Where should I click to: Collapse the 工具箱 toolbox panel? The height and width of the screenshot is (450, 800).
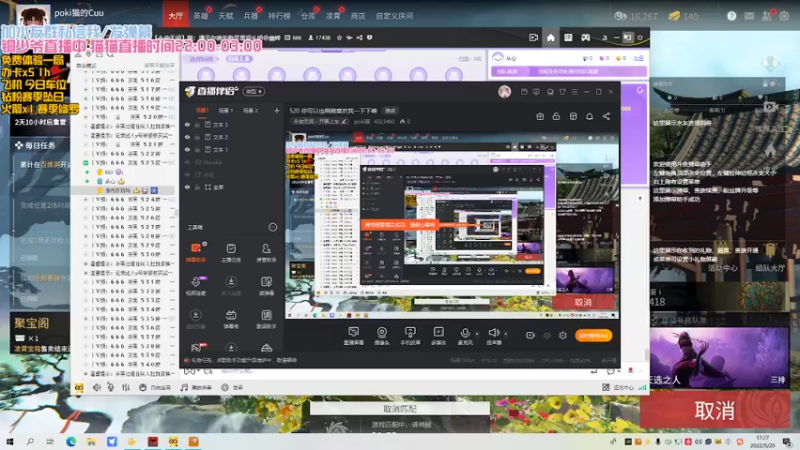(x=273, y=227)
